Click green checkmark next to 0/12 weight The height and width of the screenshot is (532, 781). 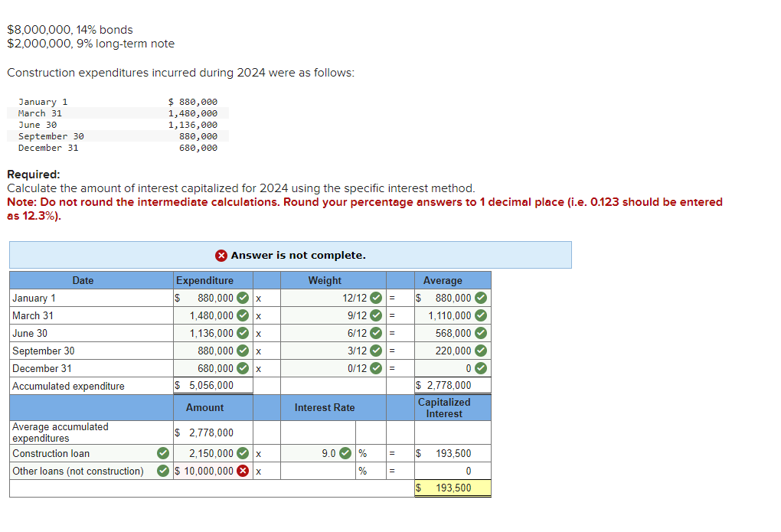(x=376, y=368)
